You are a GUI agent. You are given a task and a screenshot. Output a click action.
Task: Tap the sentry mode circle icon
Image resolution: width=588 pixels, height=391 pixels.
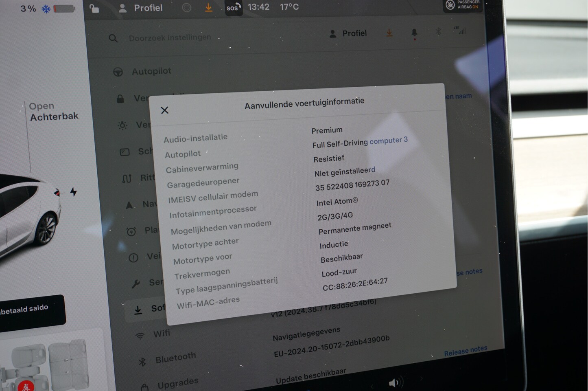(186, 8)
